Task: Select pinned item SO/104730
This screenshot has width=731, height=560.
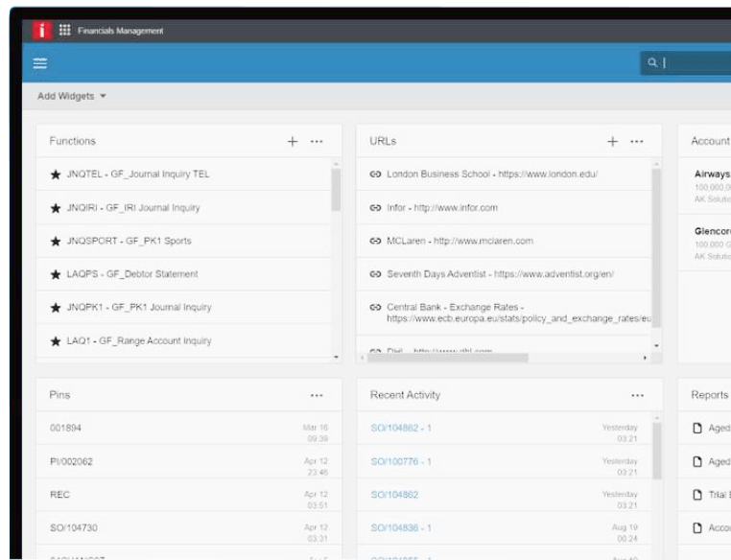Action: coord(74,527)
